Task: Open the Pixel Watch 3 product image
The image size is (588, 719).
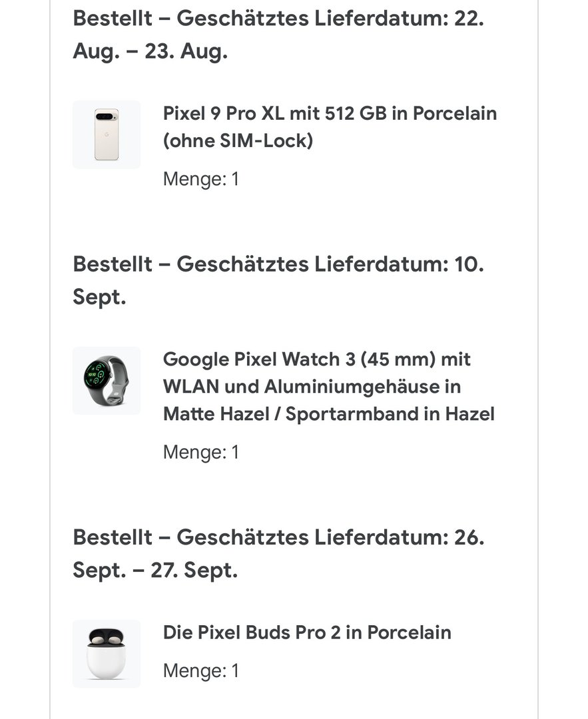Action: [107, 381]
